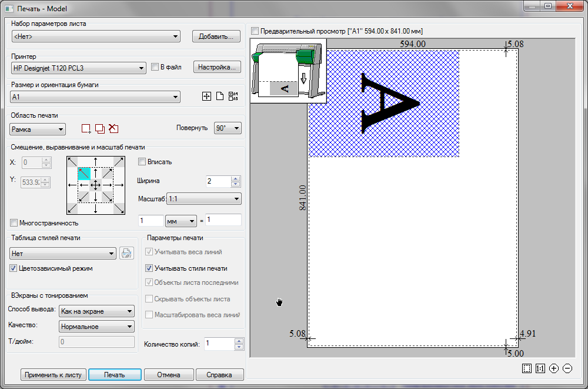This screenshot has height=389, width=588.
Task: Disable the Цветозависимый режим checkbox
Action: [12, 268]
